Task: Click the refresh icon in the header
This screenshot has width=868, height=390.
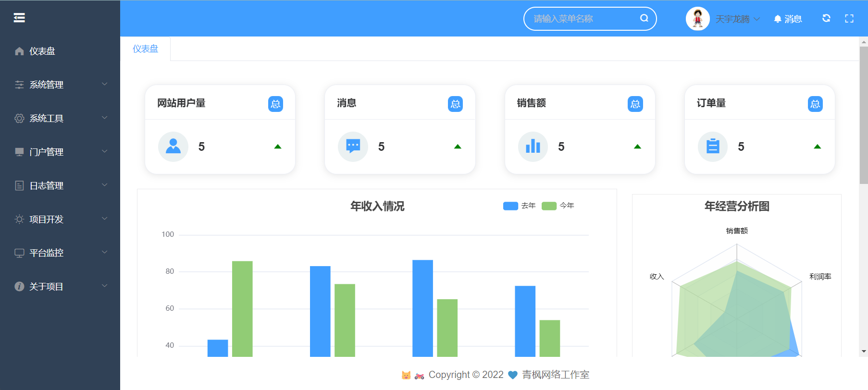Action: click(x=826, y=18)
